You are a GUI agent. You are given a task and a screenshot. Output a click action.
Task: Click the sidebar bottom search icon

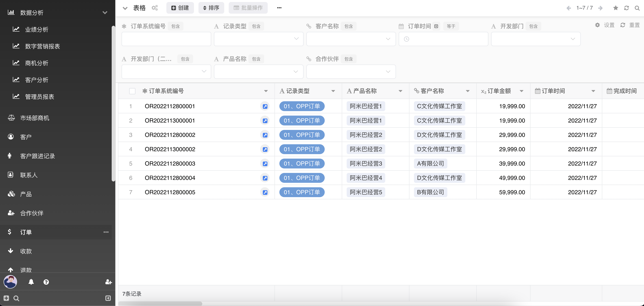16,298
